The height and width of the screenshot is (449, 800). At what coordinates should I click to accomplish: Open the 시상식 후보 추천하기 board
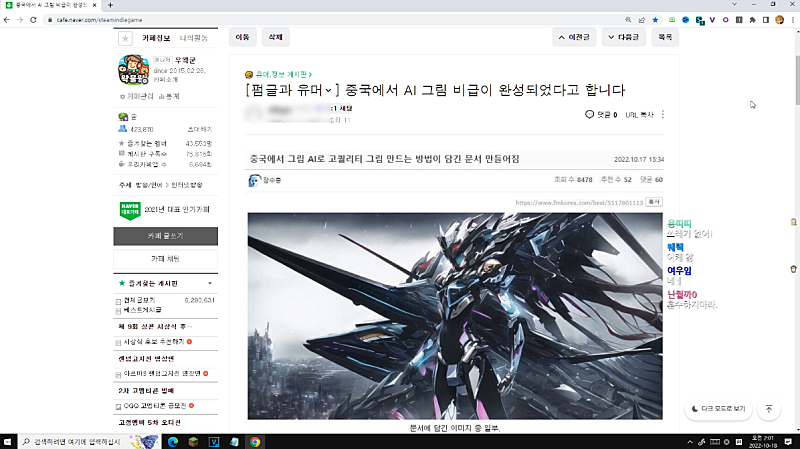(x=154, y=342)
